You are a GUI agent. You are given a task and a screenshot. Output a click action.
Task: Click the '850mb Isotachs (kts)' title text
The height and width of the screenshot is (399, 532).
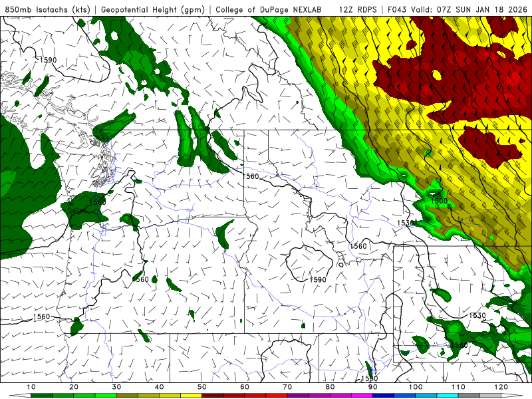point(47,9)
